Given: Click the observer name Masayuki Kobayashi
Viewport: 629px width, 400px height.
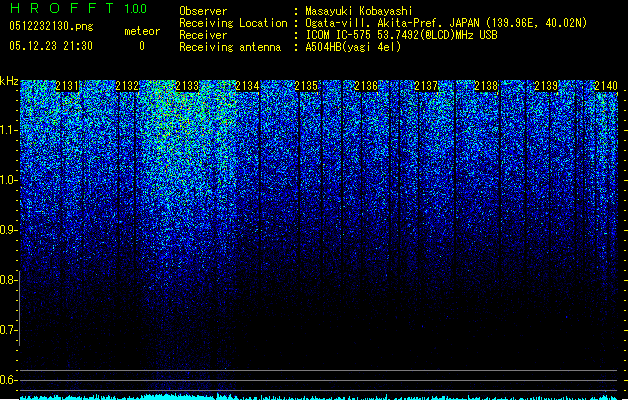Looking at the screenshot, I should [358, 11].
